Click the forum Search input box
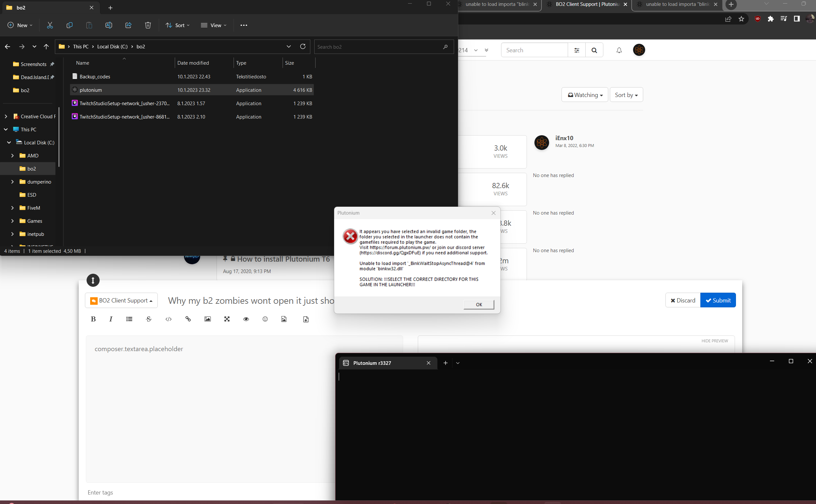 coord(534,50)
